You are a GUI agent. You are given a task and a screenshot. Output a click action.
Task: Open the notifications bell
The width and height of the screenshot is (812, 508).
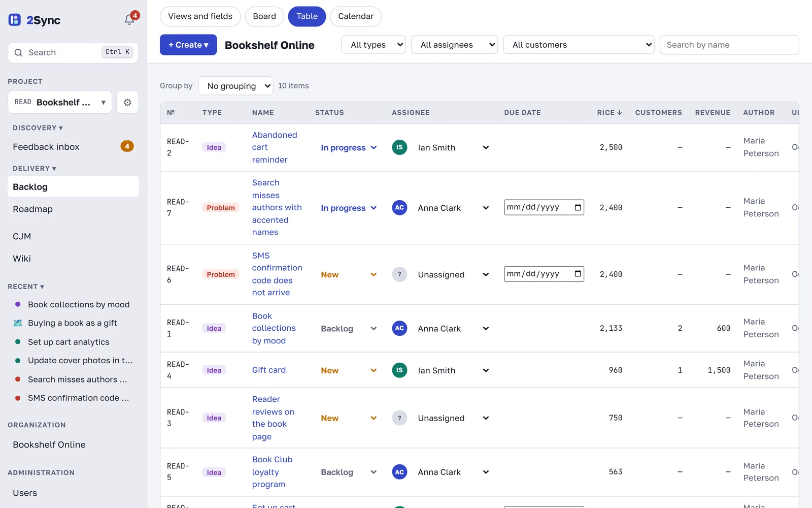(x=129, y=20)
